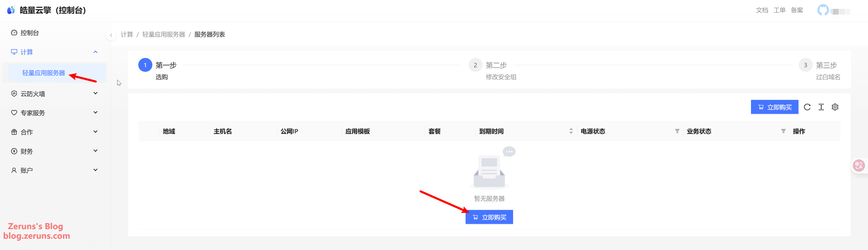Click top-right 立即购买 button
Screen dimensions: 868x250
(x=774, y=107)
